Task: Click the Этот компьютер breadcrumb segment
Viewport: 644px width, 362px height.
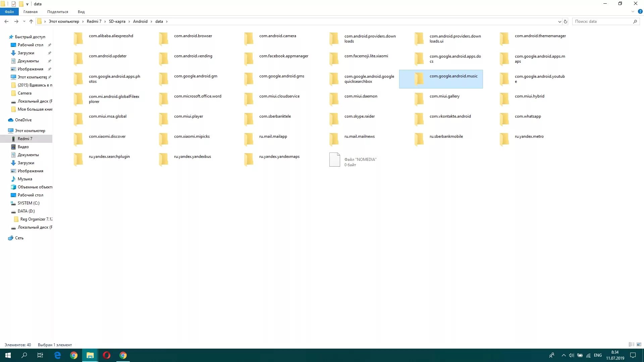Action: click(x=64, y=21)
